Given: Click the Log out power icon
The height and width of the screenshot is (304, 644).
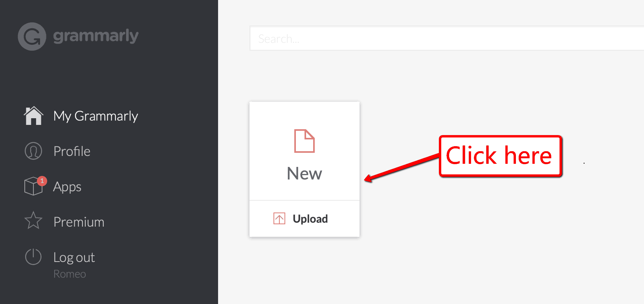Looking at the screenshot, I should [33, 257].
